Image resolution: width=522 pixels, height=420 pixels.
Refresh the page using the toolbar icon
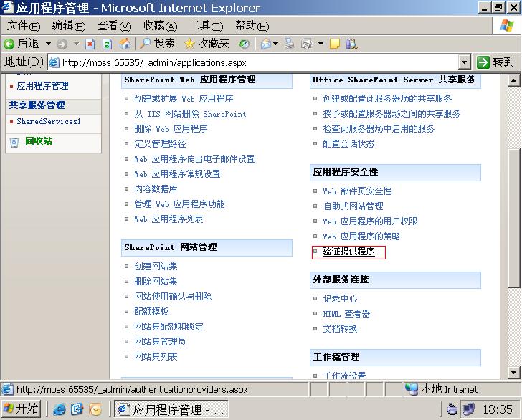(x=108, y=44)
